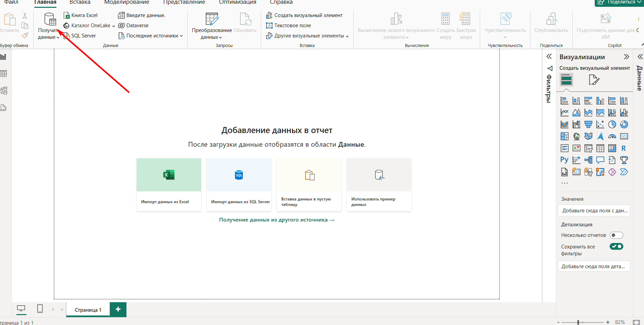The width and height of the screenshot is (644, 325).
Task: Click Импорт данных из Excel card
Action: pyautogui.click(x=169, y=184)
